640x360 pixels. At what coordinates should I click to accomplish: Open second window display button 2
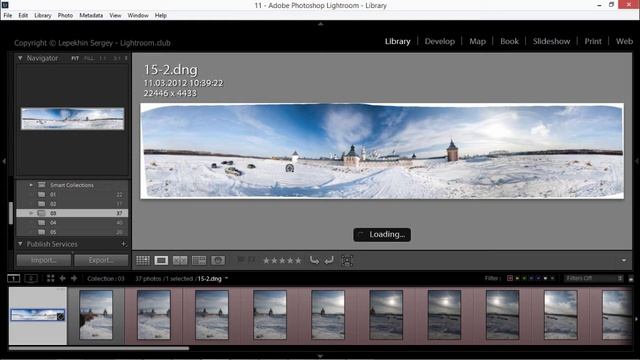[x=31, y=278]
